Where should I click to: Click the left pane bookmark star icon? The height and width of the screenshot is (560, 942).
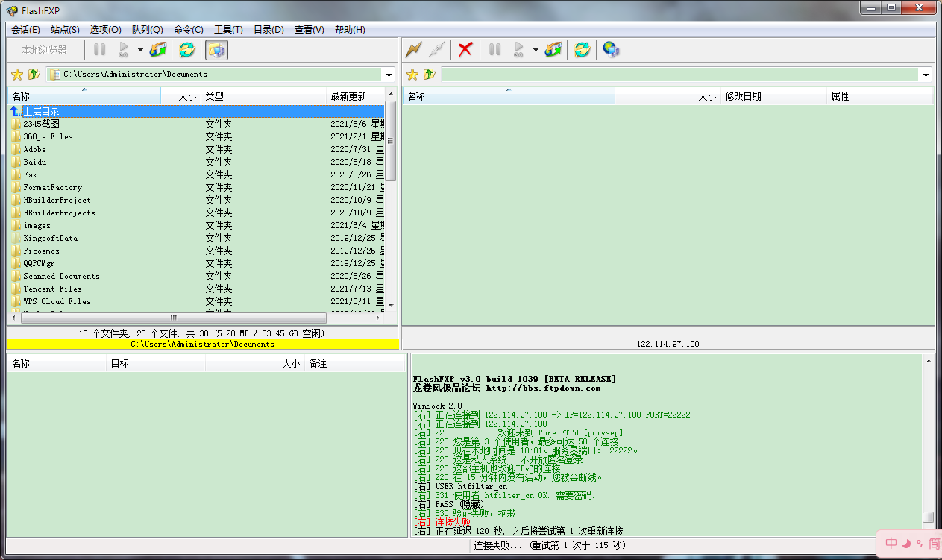point(17,75)
